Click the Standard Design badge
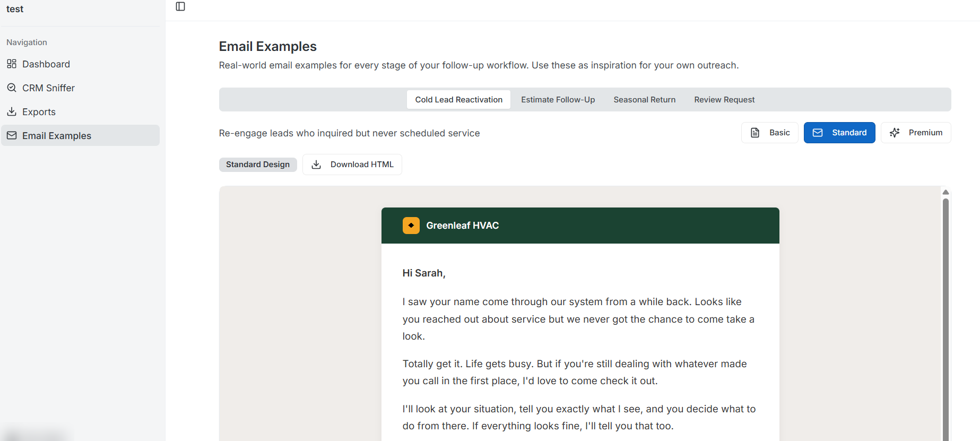Image resolution: width=980 pixels, height=441 pixels. tap(258, 165)
